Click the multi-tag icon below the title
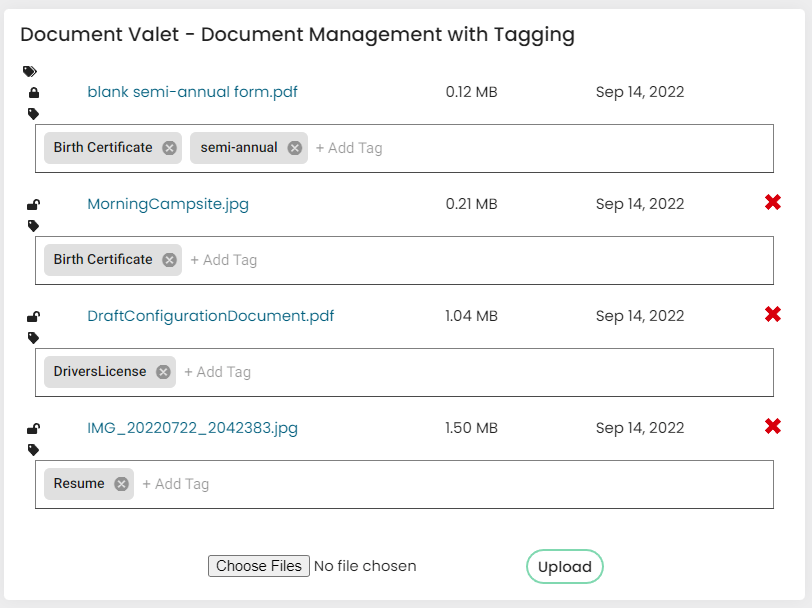The width and height of the screenshot is (812, 608). coord(30,71)
